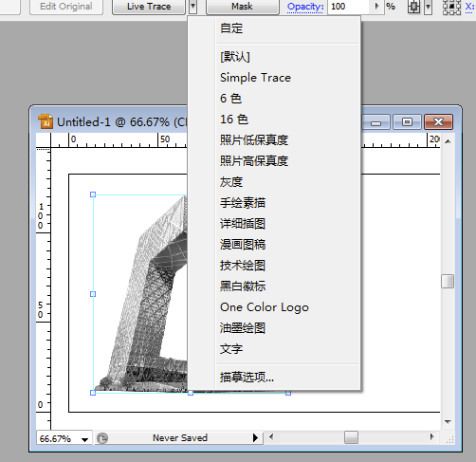This screenshot has height=462, width=476.
Task: Open the zoom level dropdown at 66.67%
Action: pyautogui.click(x=84, y=439)
